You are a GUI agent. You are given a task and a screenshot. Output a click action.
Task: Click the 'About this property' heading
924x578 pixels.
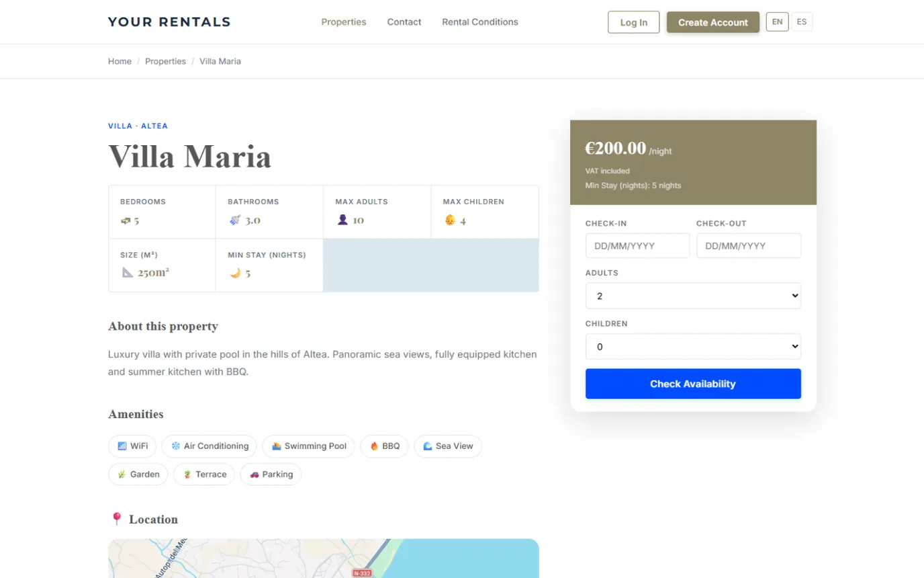click(x=163, y=327)
